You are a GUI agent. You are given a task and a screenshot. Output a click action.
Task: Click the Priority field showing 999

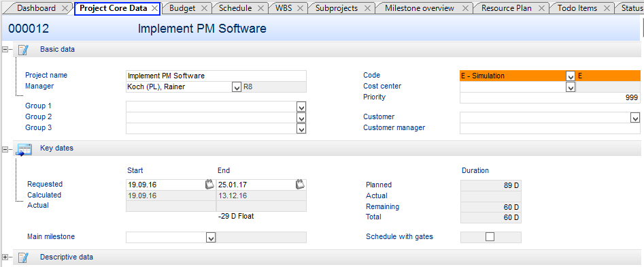pos(550,97)
